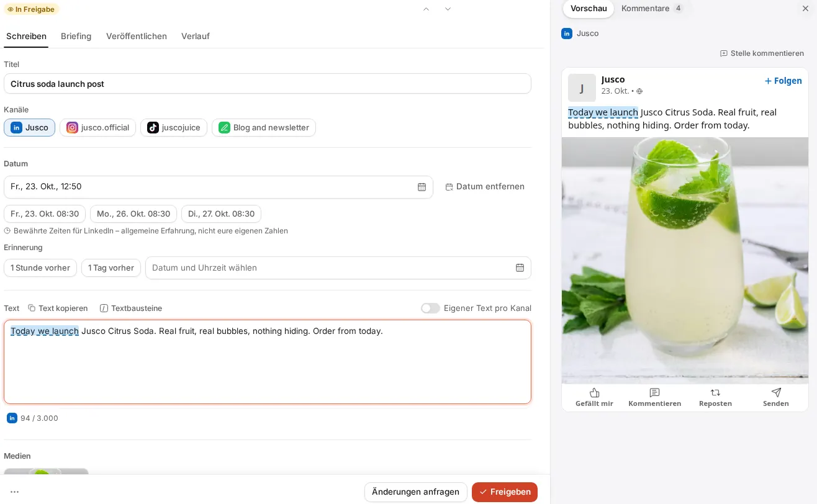Click Text kopieren
817x504 pixels.
58,308
